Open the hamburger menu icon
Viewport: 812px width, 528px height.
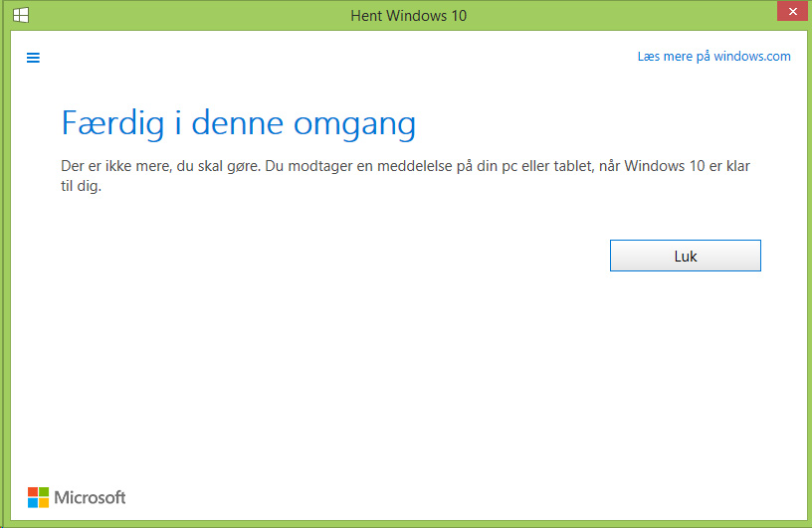[33, 58]
